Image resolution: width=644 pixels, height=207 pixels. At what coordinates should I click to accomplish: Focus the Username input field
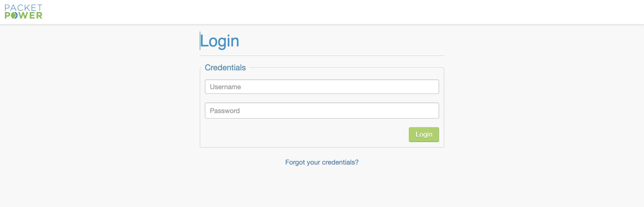tap(322, 87)
